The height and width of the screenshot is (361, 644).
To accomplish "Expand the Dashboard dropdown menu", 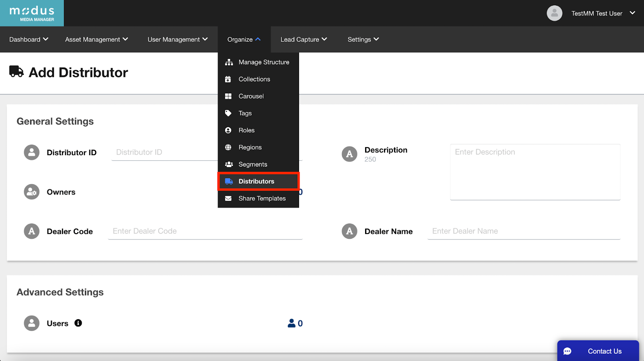I will coord(29,39).
